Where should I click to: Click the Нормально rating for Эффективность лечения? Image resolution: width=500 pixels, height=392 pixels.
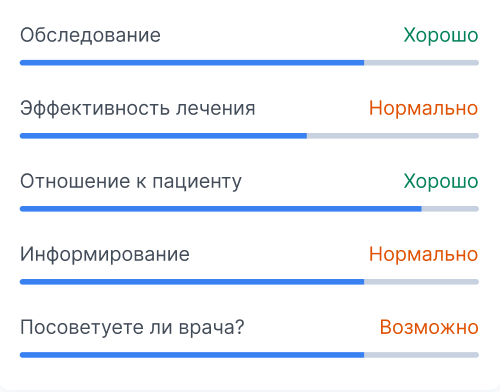tap(423, 108)
